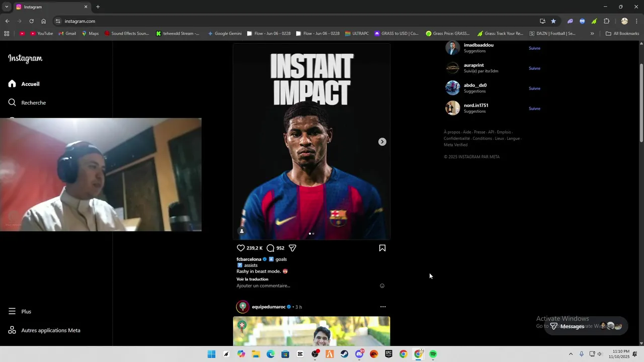Open the Google Gemini bookmark
This screenshot has height=362, width=644.
(x=224, y=34)
